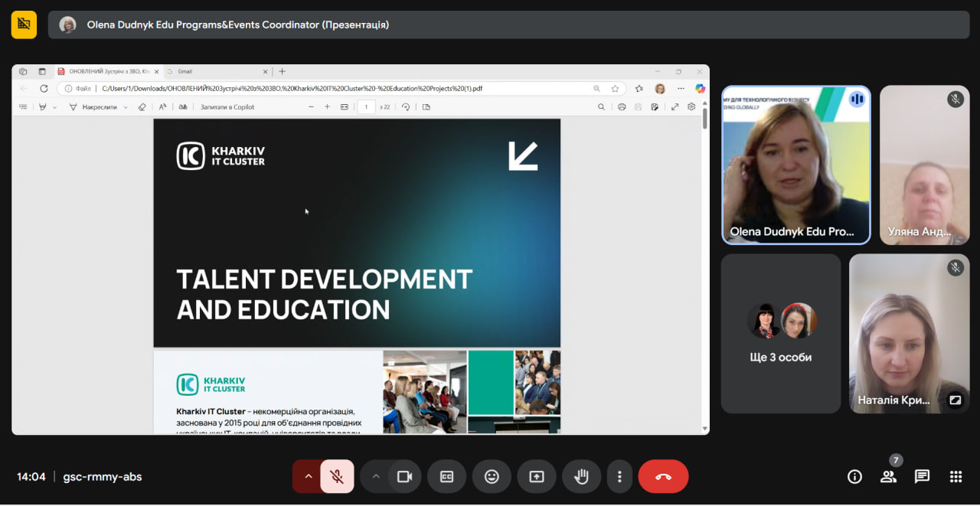Click 'Запитати в Copilot'
This screenshot has width=980, height=506.
[x=227, y=107]
